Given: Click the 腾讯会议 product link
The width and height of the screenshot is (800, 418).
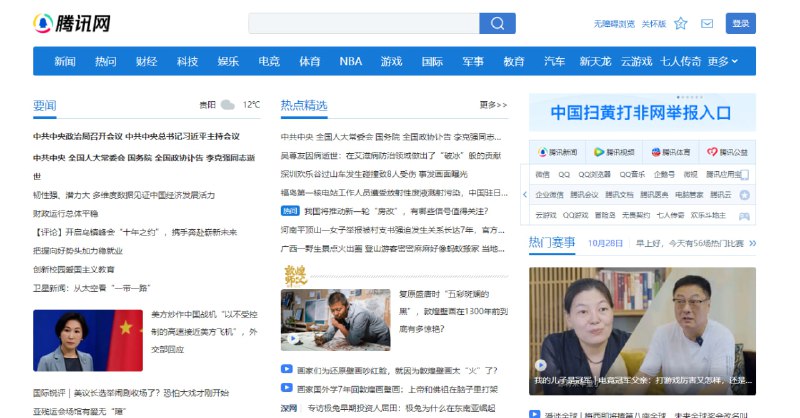Looking at the screenshot, I should point(584,195).
